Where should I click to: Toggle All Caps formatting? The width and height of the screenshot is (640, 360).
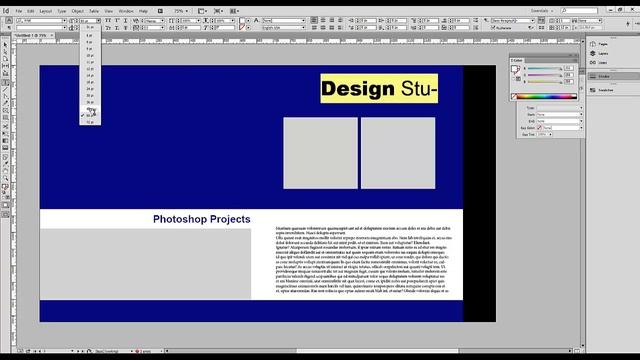pyautogui.click(x=108, y=20)
